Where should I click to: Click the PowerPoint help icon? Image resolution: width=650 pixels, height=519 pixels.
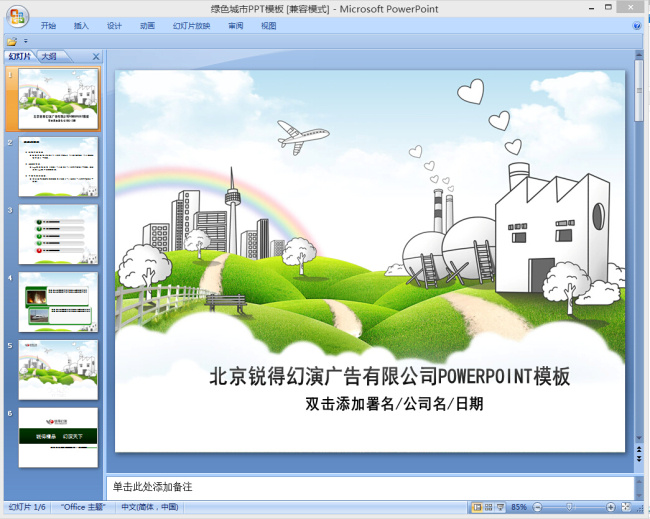click(637, 26)
